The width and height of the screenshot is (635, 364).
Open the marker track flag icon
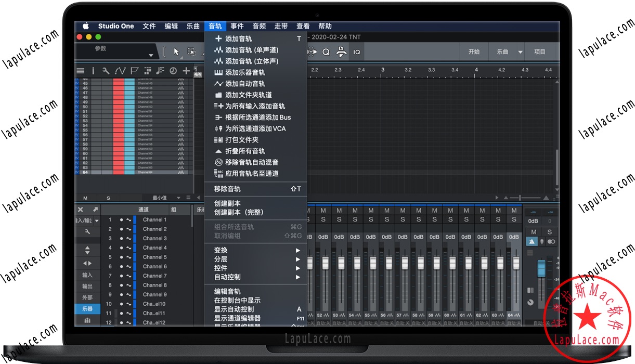point(134,71)
